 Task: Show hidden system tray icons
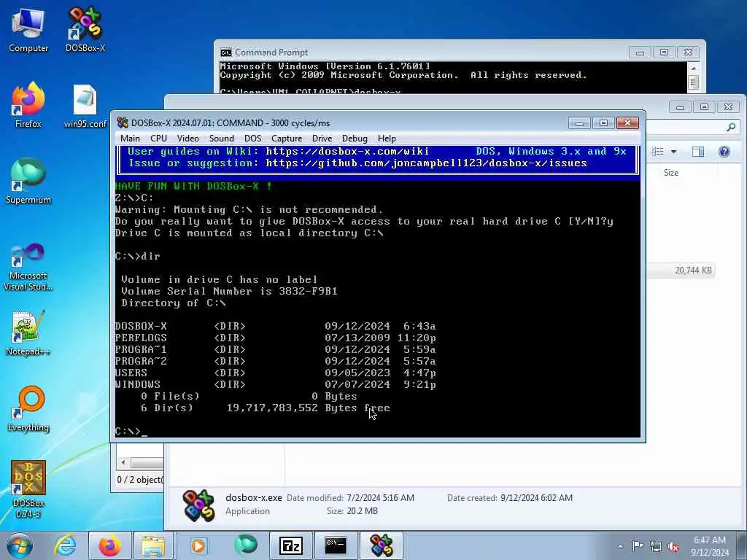click(620, 546)
